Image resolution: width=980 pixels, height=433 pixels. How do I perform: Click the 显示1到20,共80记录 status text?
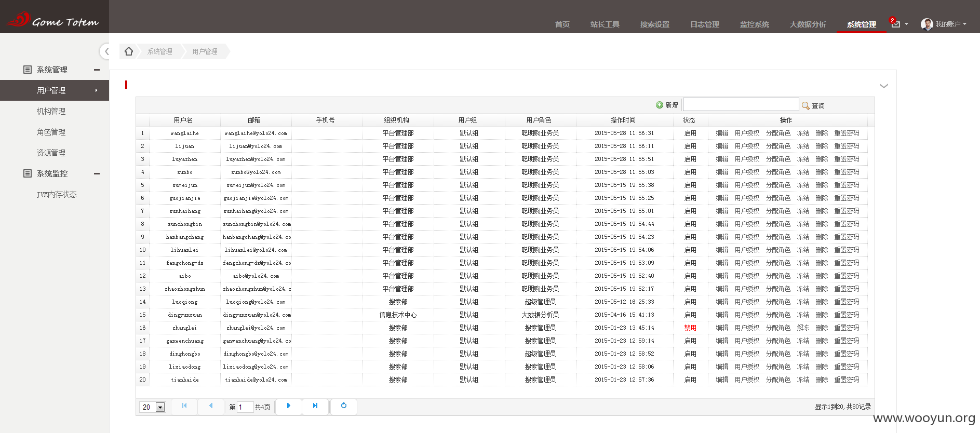pos(842,407)
